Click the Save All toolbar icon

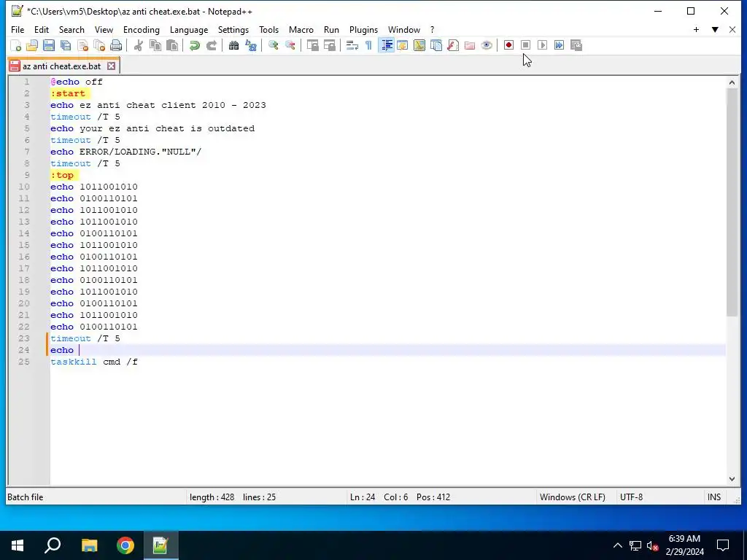coord(66,45)
